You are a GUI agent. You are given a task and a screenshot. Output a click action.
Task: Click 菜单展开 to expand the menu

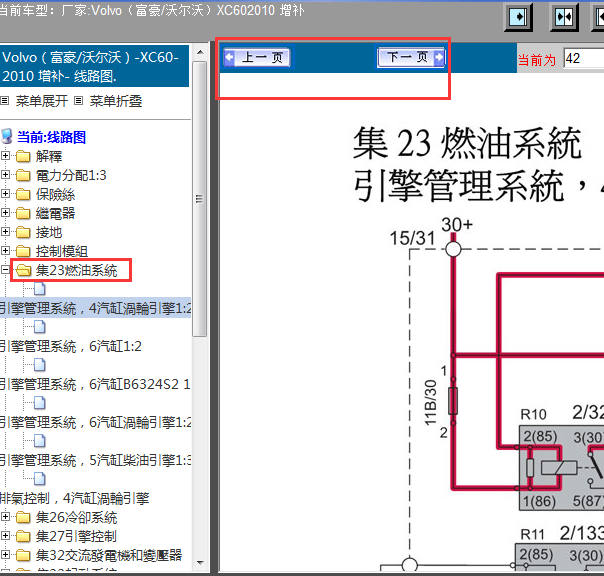[41, 101]
